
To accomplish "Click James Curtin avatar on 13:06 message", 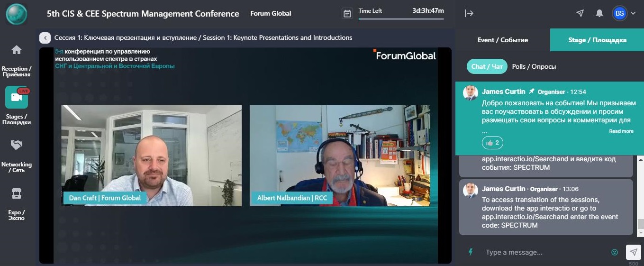I will (x=470, y=191).
